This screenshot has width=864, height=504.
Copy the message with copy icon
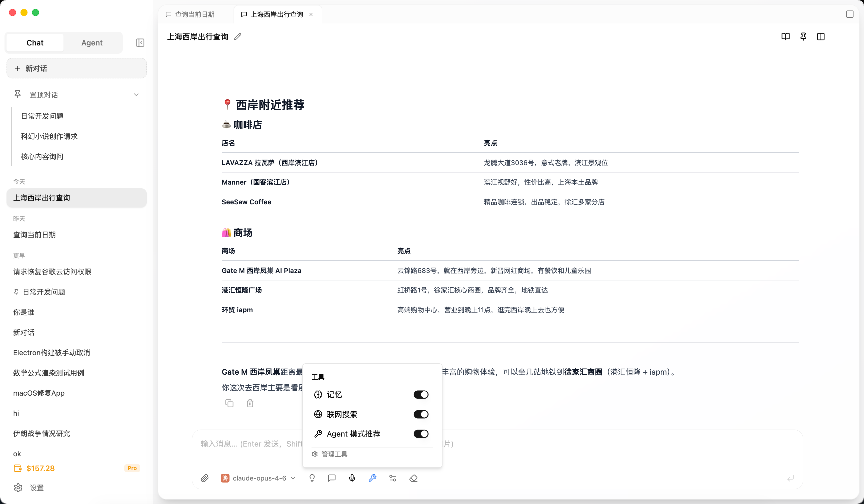pos(229,403)
